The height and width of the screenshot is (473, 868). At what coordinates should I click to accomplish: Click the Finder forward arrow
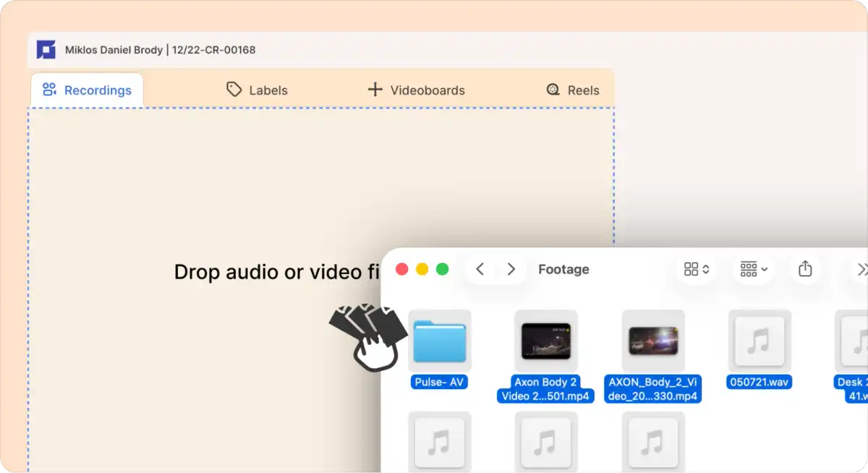(x=511, y=269)
